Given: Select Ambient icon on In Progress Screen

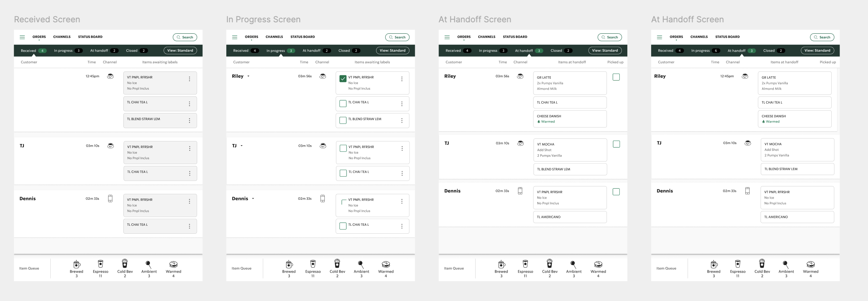Looking at the screenshot, I should (361, 264).
